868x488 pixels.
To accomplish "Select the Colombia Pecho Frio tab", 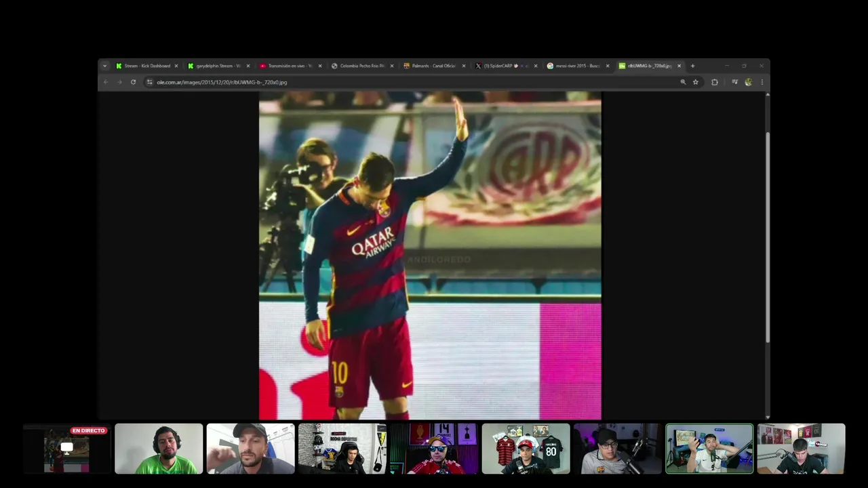I will (362, 66).
